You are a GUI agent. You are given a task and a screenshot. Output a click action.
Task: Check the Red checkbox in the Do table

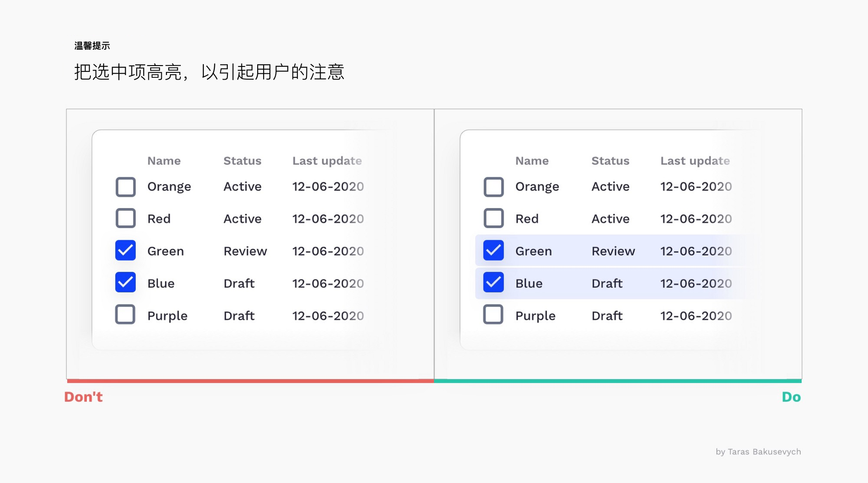pos(494,218)
